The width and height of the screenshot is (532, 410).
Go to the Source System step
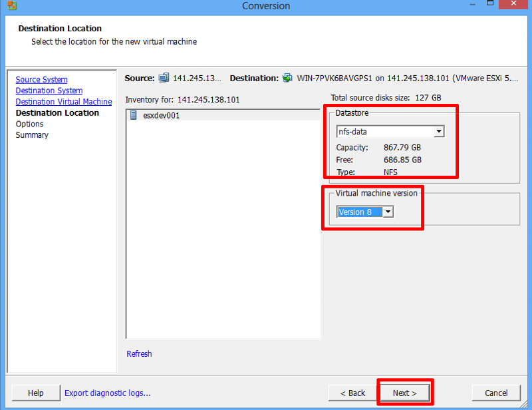point(41,79)
